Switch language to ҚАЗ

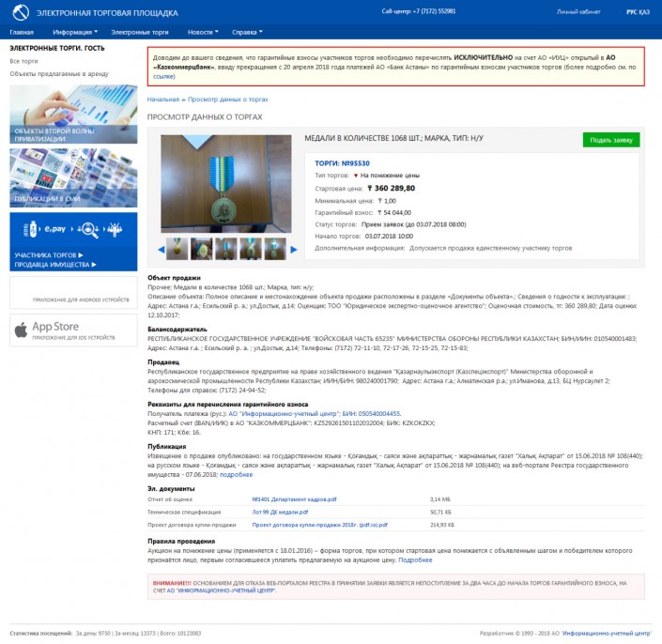coord(644,12)
